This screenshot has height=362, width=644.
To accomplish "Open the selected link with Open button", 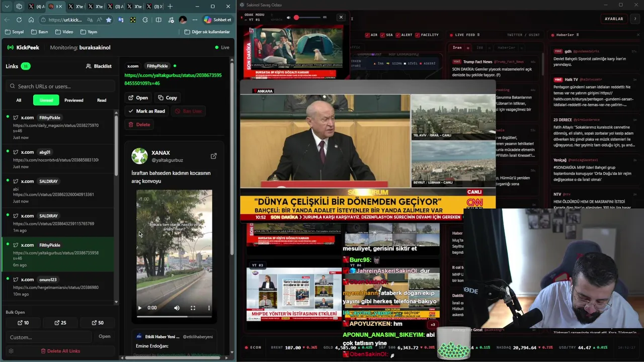I will point(138,98).
